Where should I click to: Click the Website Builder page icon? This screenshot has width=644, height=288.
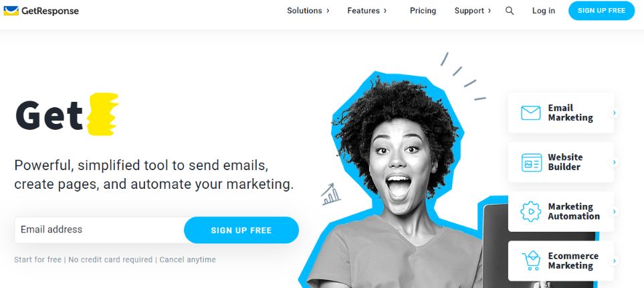532,163
